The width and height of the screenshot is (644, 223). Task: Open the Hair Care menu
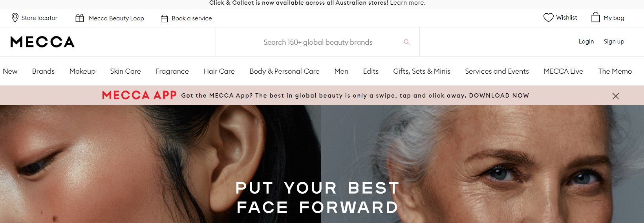(x=219, y=71)
